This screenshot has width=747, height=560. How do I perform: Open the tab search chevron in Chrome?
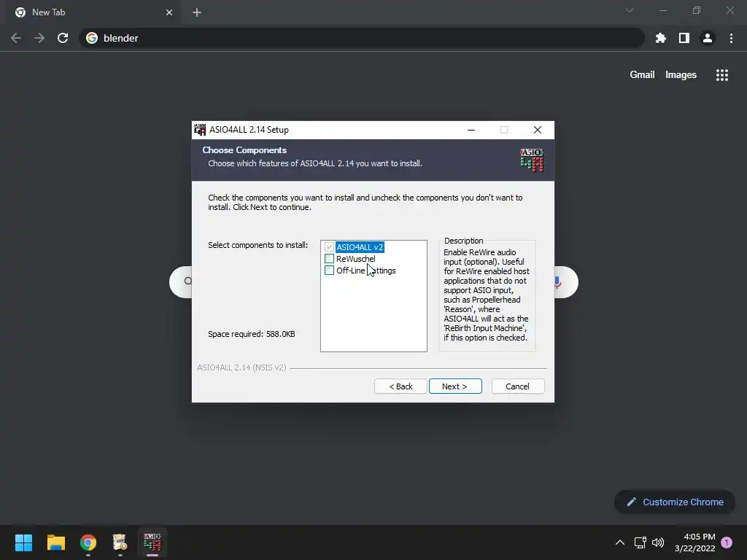click(x=630, y=10)
